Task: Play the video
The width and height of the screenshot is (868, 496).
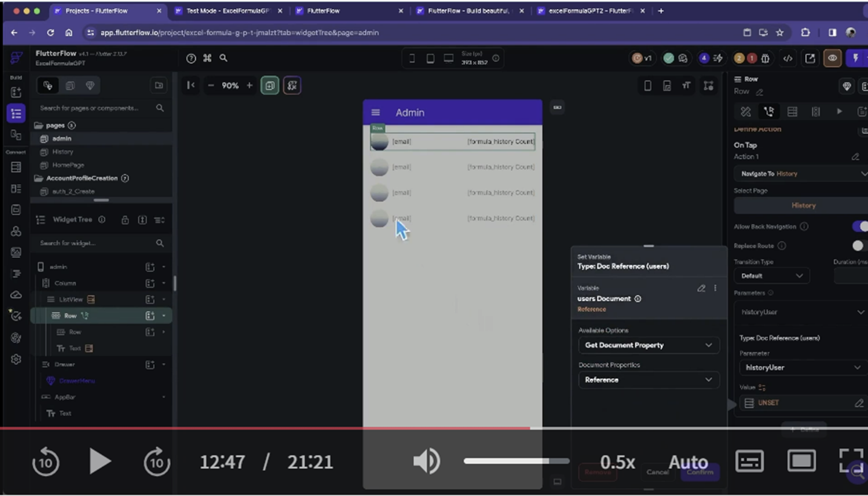Action: tap(100, 462)
